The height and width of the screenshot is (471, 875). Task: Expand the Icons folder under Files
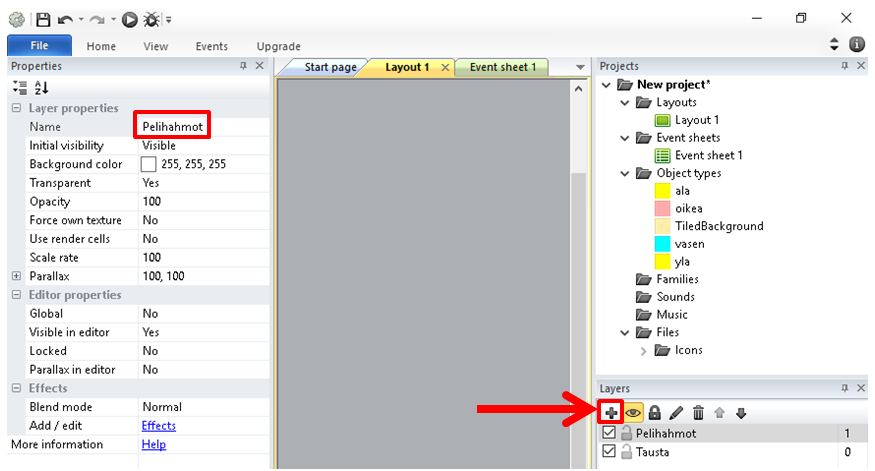pyautogui.click(x=643, y=350)
